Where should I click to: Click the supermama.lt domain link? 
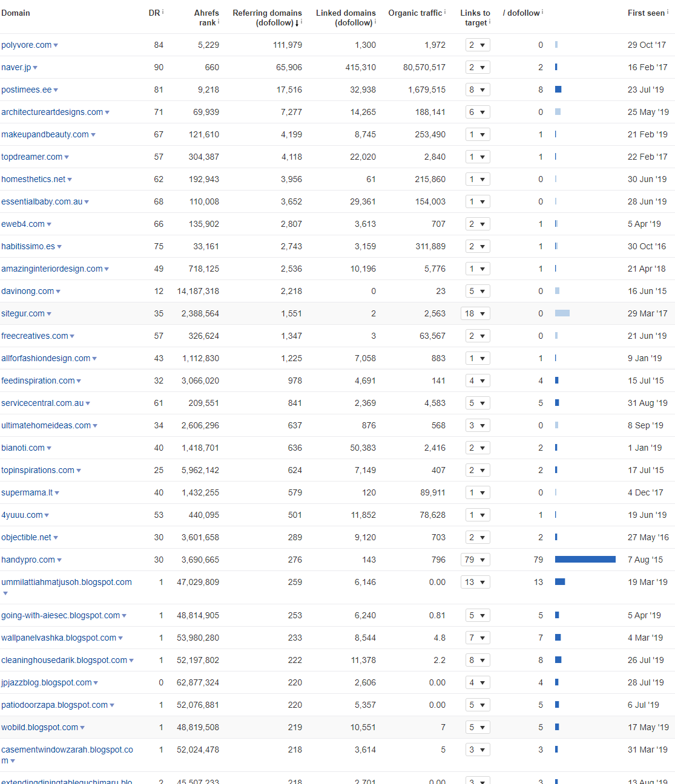tap(27, 492)
